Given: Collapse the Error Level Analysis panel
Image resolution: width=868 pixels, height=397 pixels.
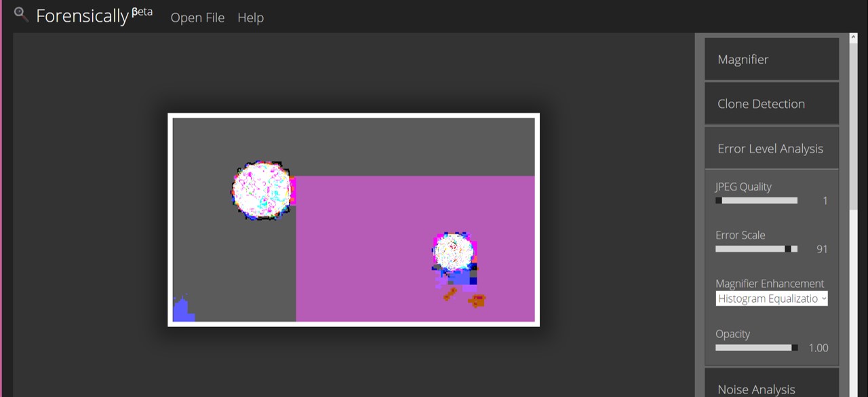Looking at the screenshot, I should 772,149.
